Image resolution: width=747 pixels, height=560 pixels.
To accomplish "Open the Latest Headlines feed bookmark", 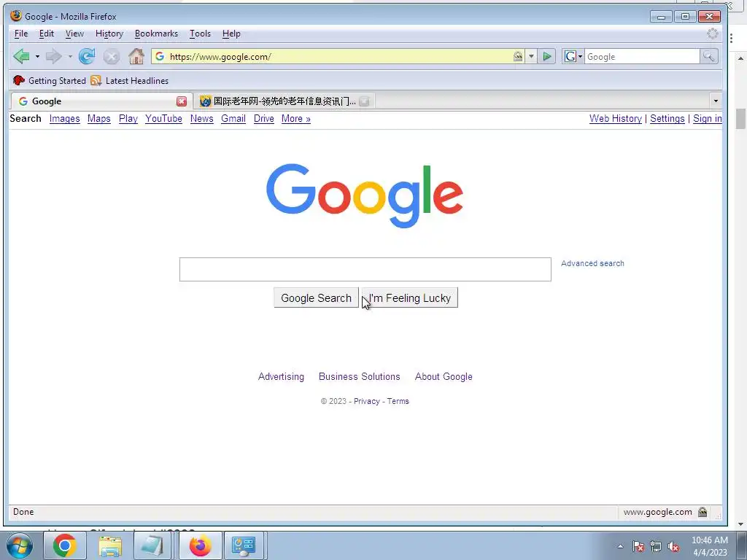I will point(130,80).
